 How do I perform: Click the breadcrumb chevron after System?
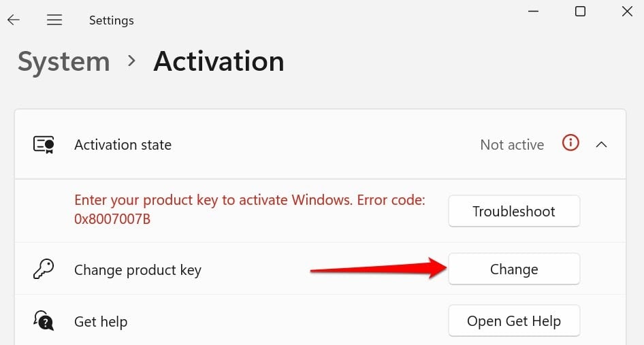point(131,61)
